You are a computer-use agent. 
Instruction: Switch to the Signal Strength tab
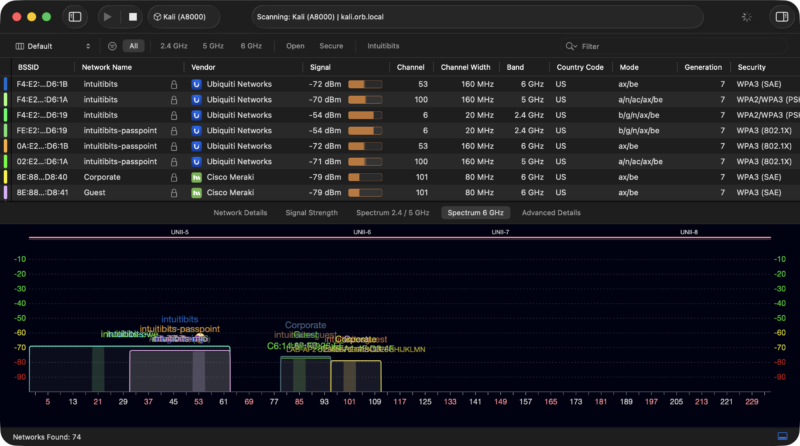312,213
